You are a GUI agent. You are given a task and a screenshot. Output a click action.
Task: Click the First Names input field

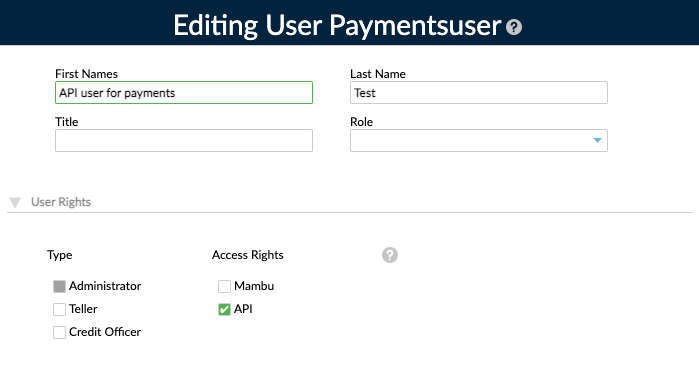[184, 93]
